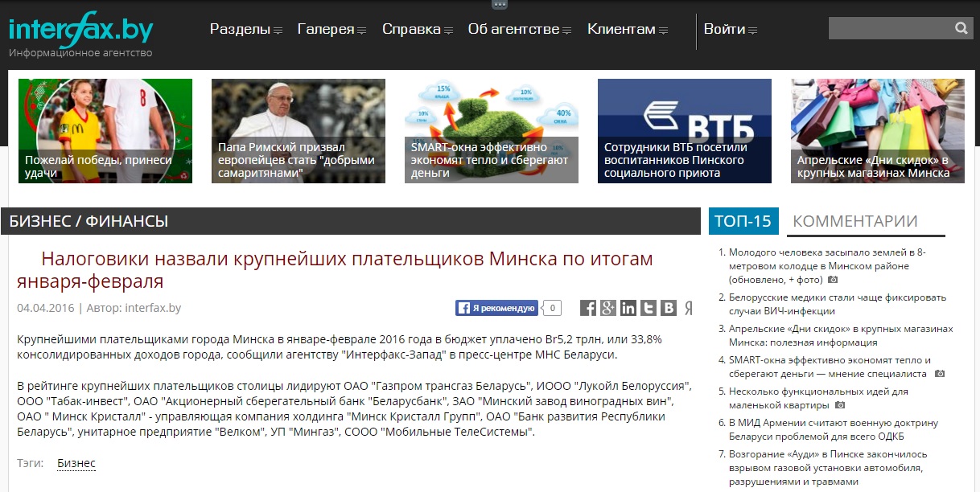
Task: Share article on LinkedIn icon
Action: (628, 308)
